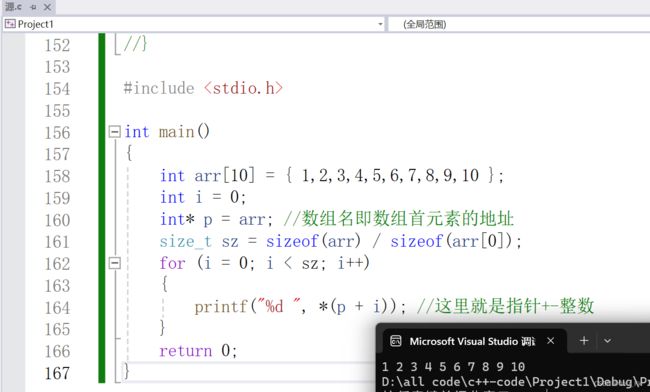Open the console tab dropdown chevron
The image size is (650, 392).
coord(607,341)
